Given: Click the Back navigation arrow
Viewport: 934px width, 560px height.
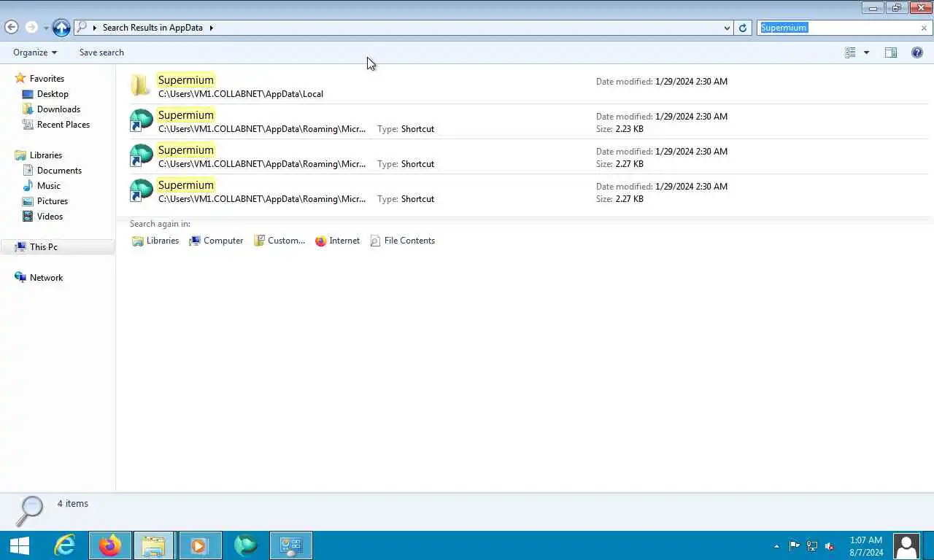Looking at the screenshot, I should pyautogui.click(x=12, y=27).
